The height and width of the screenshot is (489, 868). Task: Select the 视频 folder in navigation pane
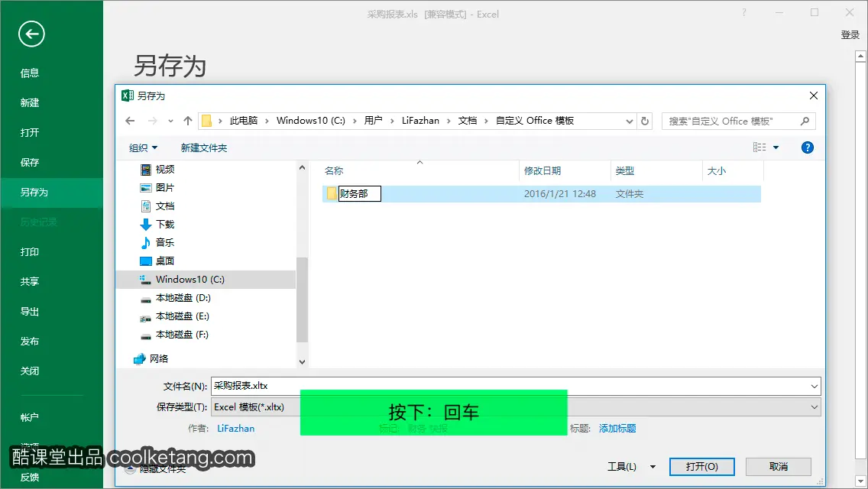157,170
